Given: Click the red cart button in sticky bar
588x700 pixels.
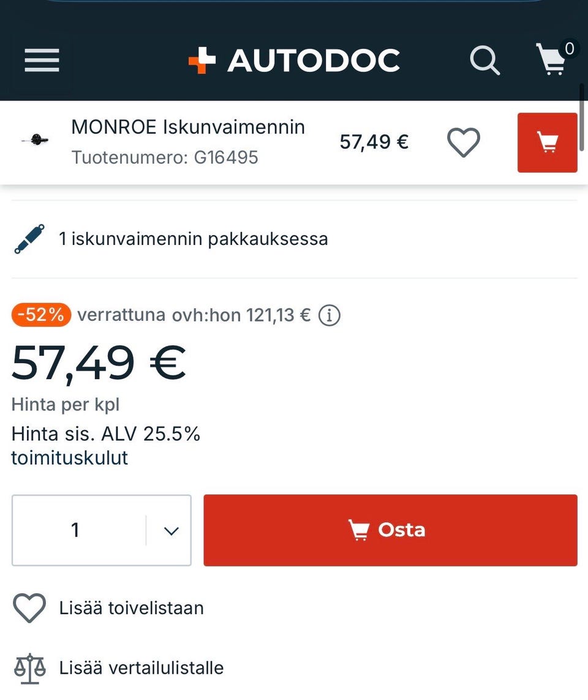Looking at the screenshot, I should point(547,143).
